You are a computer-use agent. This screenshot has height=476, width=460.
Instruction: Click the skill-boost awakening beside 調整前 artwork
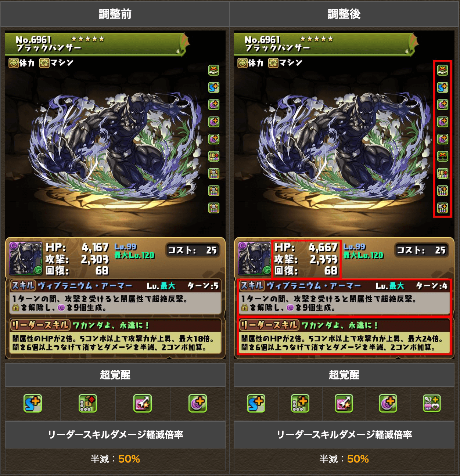click(214, 87)
